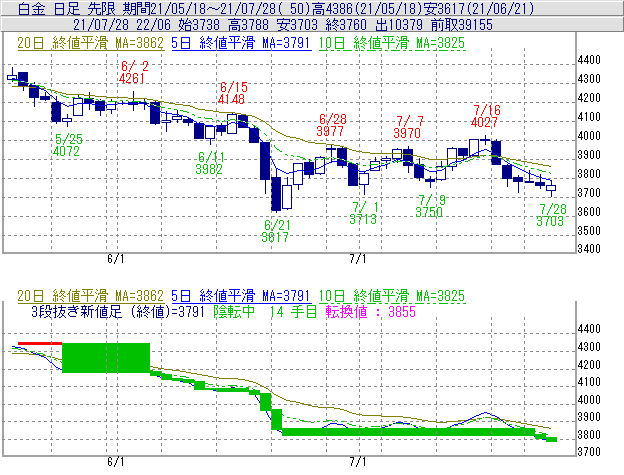Image resolution: width=624 pixels, height=475 pixels.
Task: Click the 始3738 open price in header
Action: click(x=199, y=25)
